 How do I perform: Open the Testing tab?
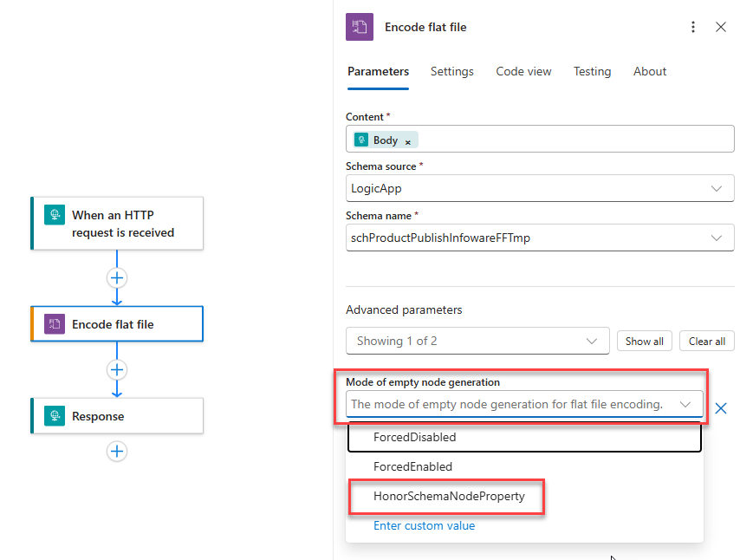pos(592,71)
